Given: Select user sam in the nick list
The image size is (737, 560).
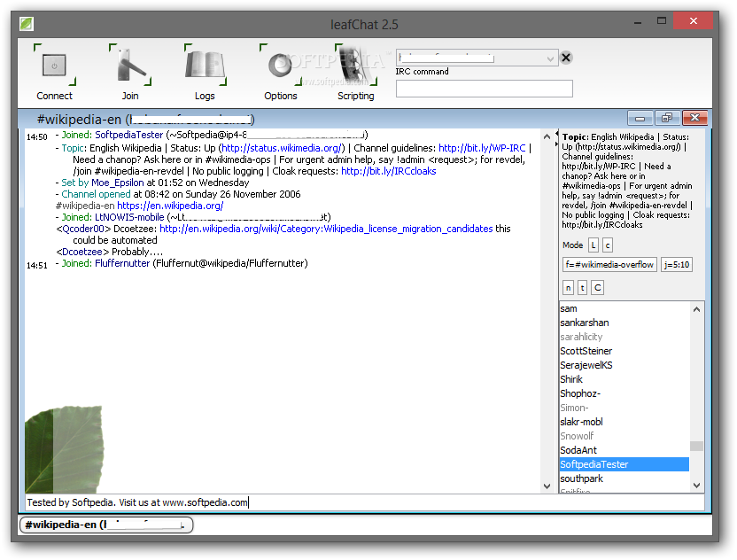Looking at the screenshot, I should coord(625,309).
